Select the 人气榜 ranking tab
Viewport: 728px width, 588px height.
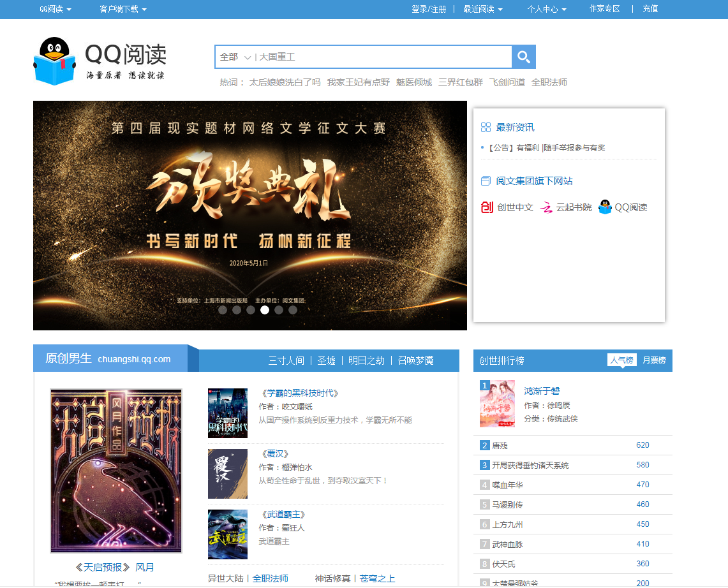(621, 360)
